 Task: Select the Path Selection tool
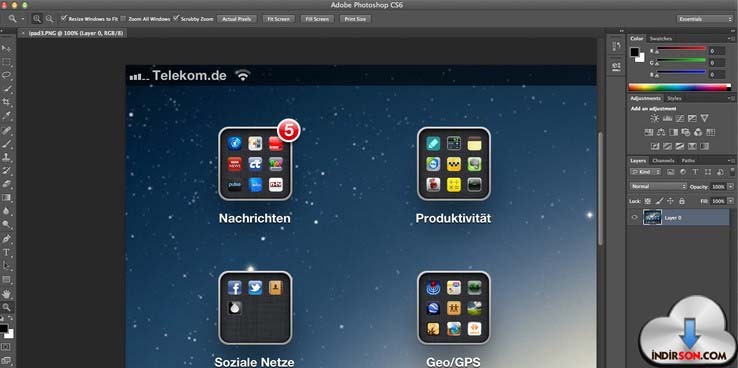[x=6, y=266]
